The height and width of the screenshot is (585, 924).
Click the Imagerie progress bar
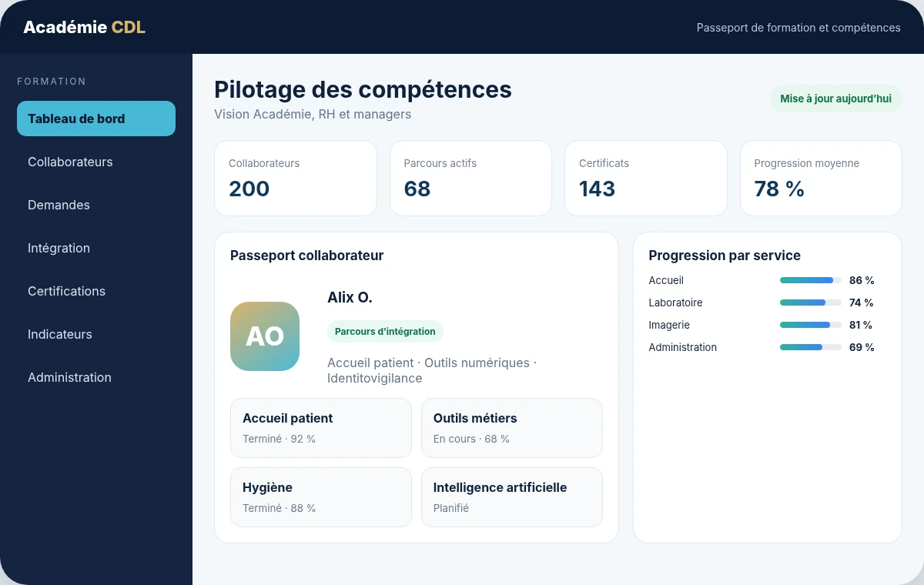coord(811,325)
